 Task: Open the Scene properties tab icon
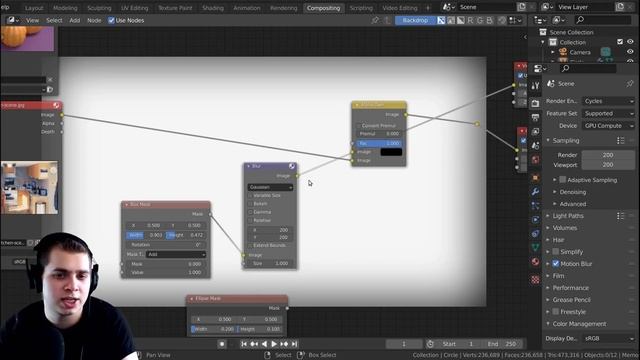pyautogui.click(x=536, y=146)
